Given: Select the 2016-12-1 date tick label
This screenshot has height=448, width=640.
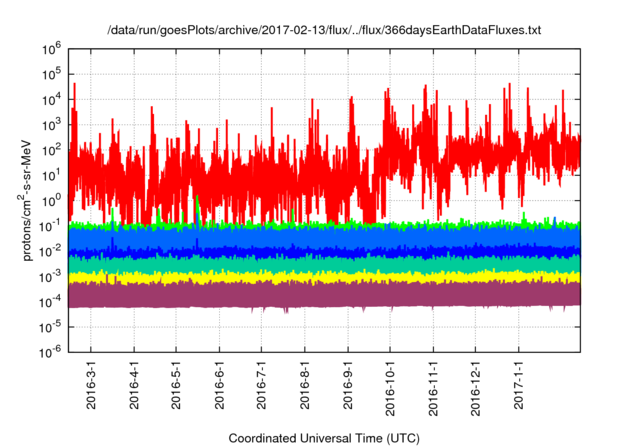Looking at the screenshot, I should pos(477,387).
